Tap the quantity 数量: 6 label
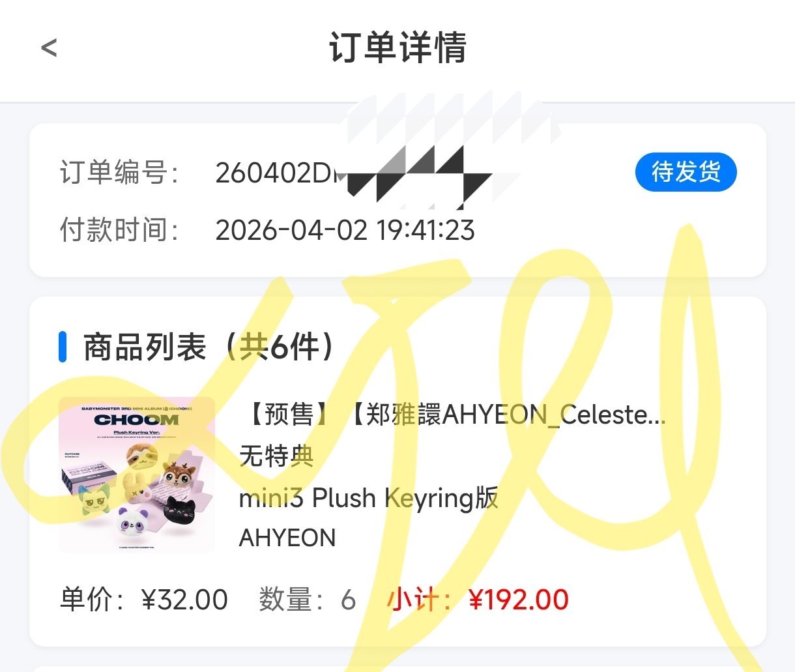Viewport: 795px width, 672px height. [x=307, y=600]
